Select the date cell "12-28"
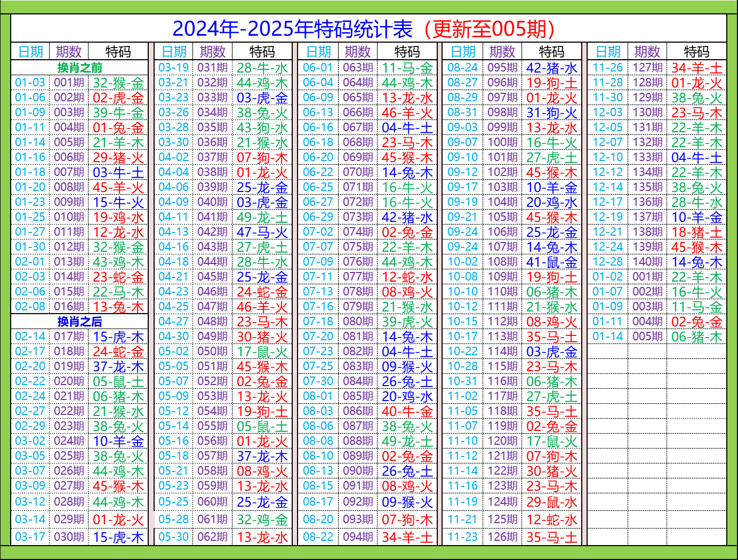This screenshot has width=738, height=560. (x=607, y=262)
